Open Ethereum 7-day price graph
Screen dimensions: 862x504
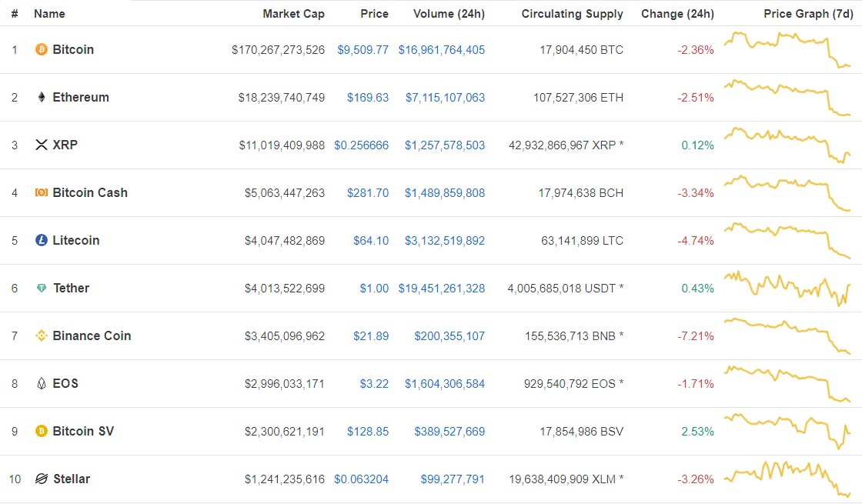(787, 98)
